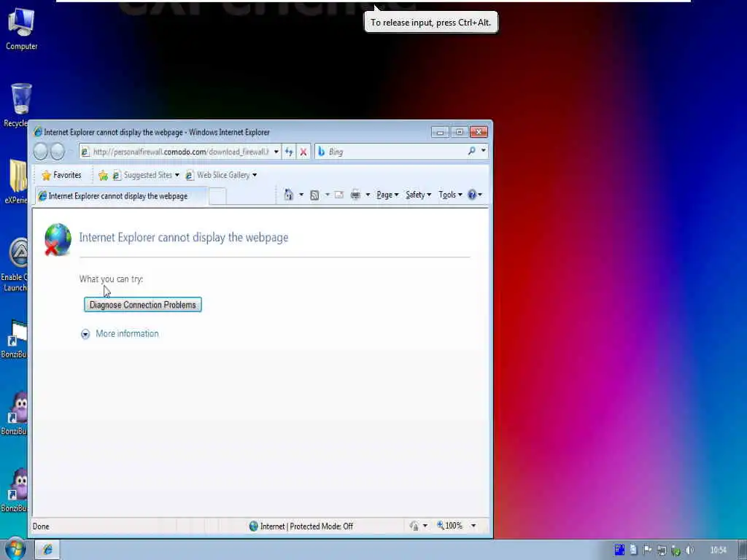Viewport: 747px width, 560px height.
Task: Click the search magnifier icon
Action: tap(472, 151)
